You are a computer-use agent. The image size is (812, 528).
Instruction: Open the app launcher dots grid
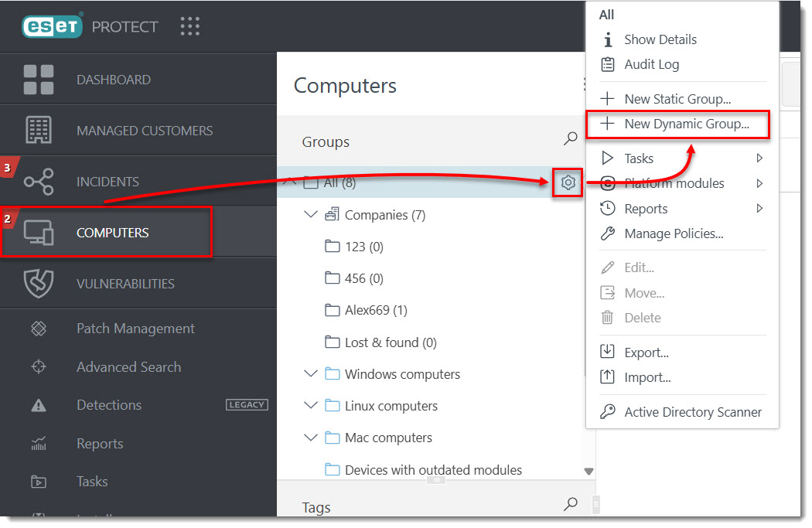click(189, 26)
